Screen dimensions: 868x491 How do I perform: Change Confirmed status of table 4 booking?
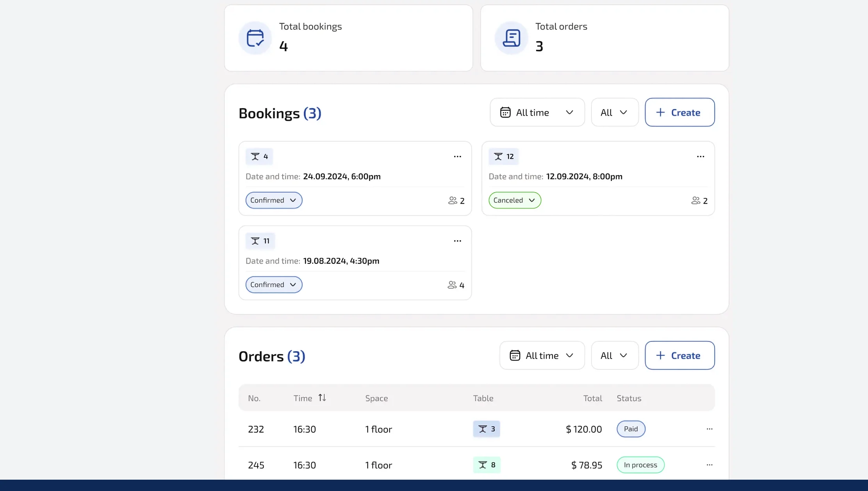click(x=274, y=200)
